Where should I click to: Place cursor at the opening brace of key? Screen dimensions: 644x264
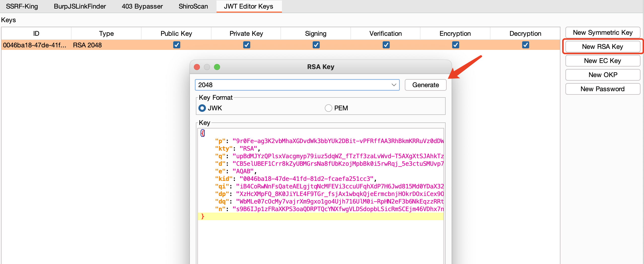[x=203, y=133]
